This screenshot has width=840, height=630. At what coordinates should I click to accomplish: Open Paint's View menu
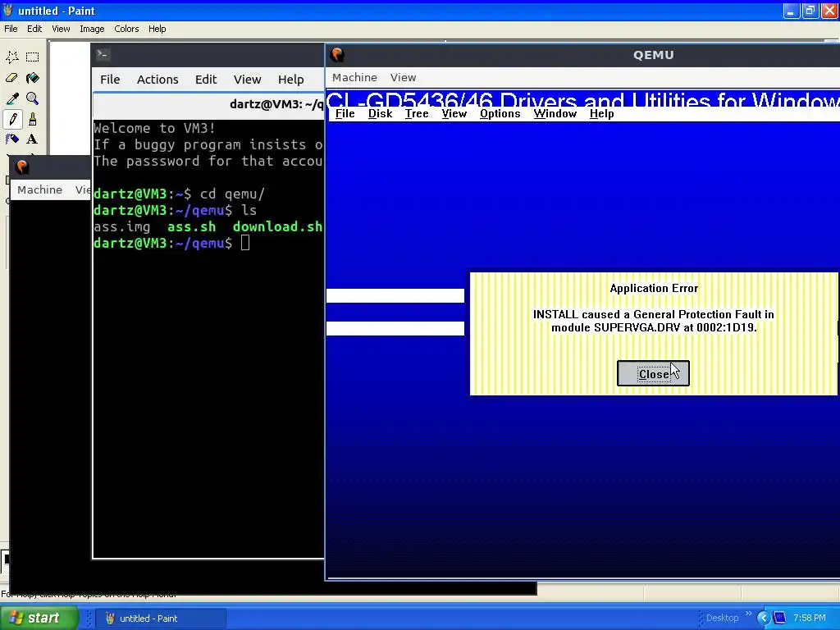61,29
